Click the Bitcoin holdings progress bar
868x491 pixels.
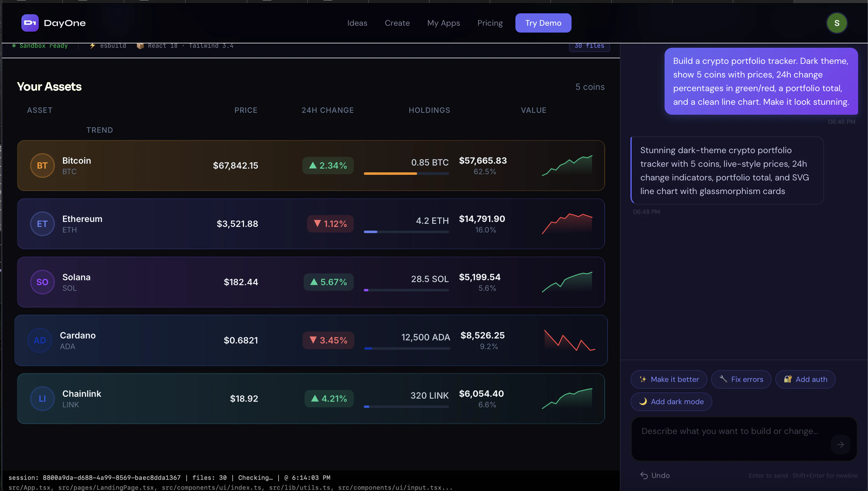(x=406, y=174)
